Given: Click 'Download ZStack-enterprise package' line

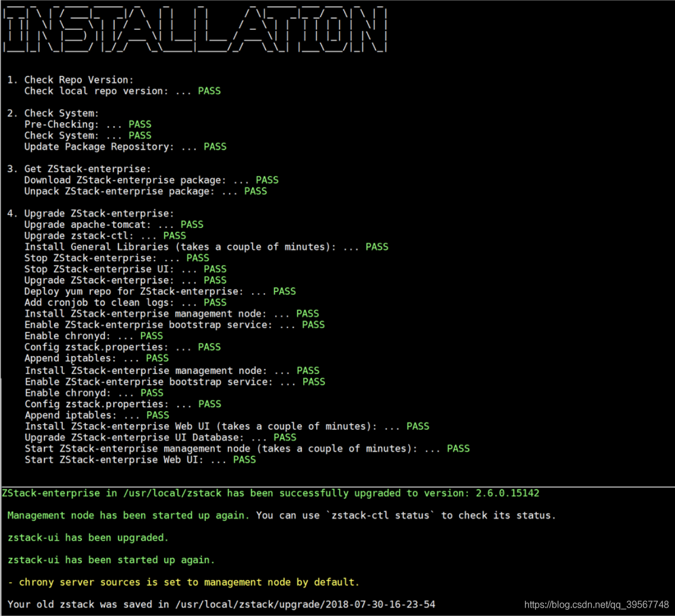Looking at the screenshot, I should (151, 180).
